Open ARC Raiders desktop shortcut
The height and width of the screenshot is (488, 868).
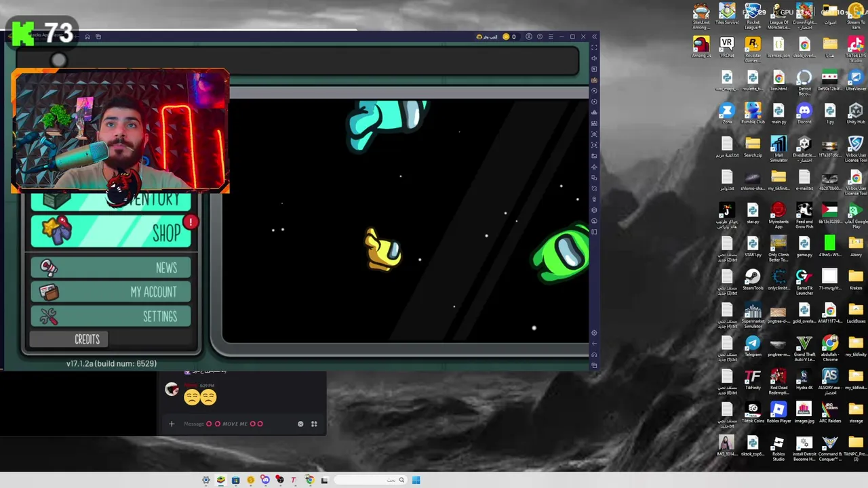point(830,411)
